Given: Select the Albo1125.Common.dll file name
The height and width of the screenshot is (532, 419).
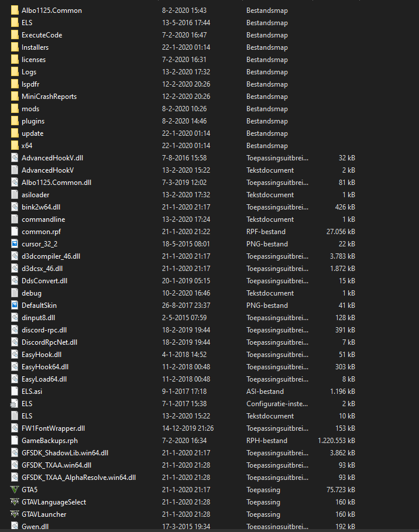Looking at the screenshot, I should coord(56,183).
